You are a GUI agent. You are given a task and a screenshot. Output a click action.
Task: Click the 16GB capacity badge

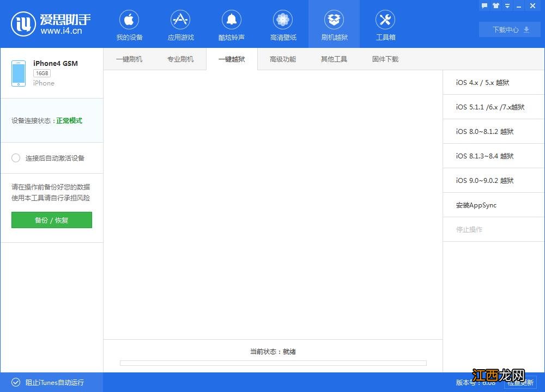click(42, 73)
